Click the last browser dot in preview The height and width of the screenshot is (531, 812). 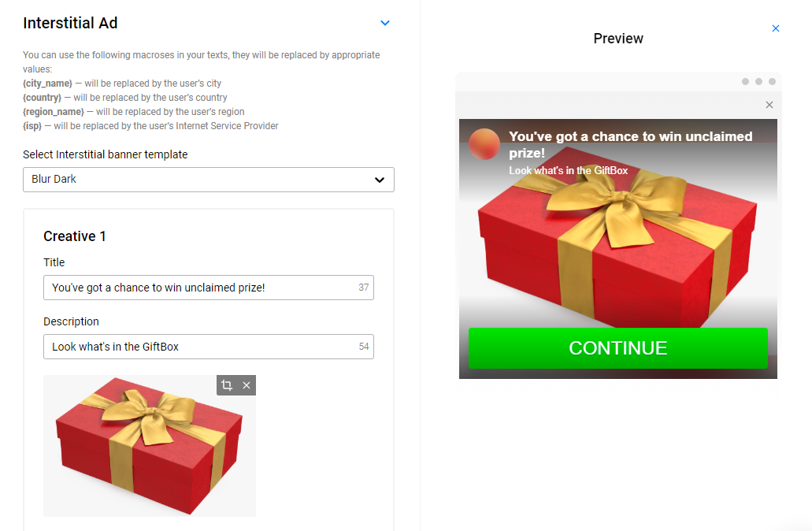click(x=772, y=81)
